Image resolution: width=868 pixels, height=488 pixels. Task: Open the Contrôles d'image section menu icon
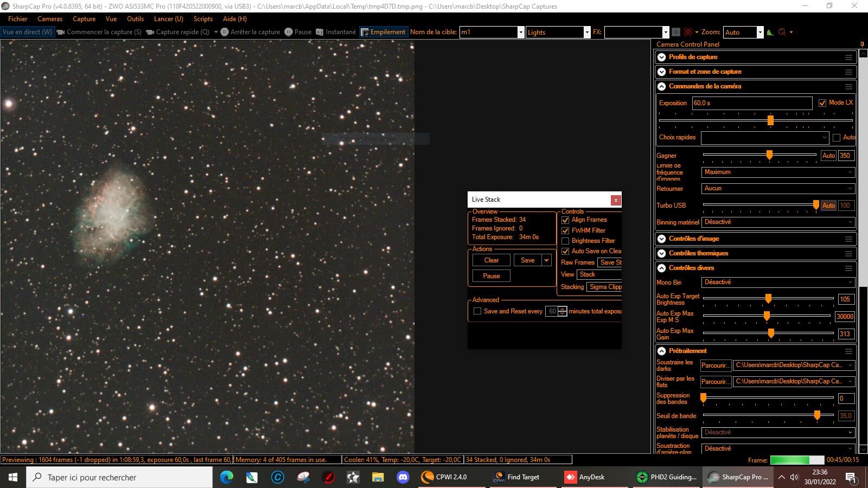(x=848, y=239)
